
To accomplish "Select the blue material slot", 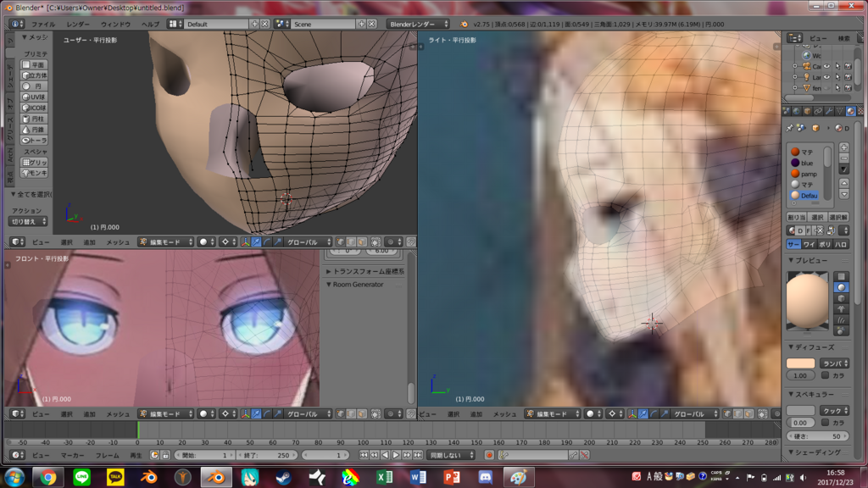I will [x=807, y=163].
